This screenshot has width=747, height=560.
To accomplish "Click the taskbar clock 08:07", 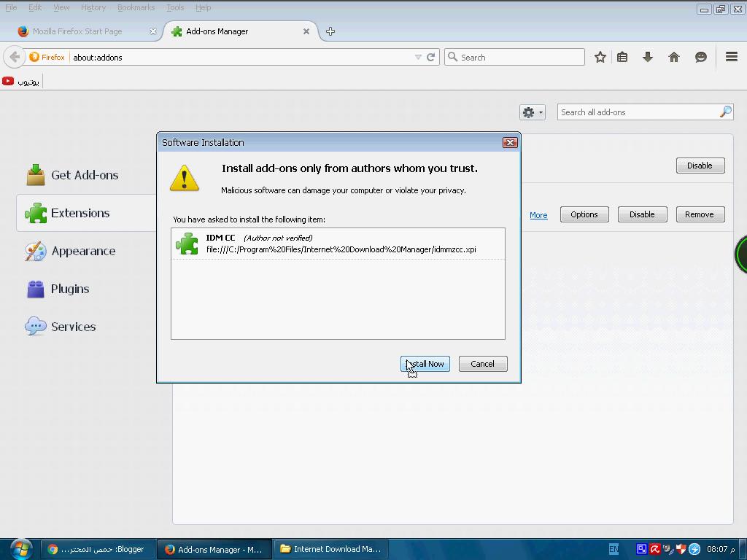I will 721,549.
